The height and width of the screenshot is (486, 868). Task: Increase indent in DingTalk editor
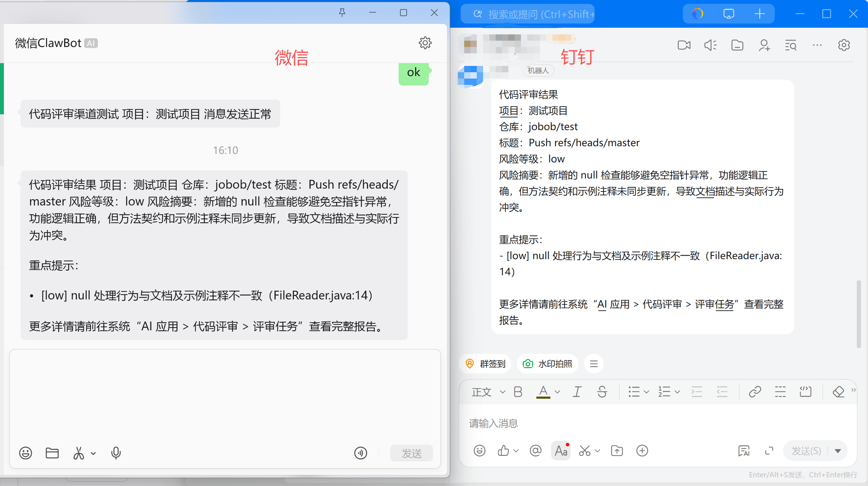point(697,392)
